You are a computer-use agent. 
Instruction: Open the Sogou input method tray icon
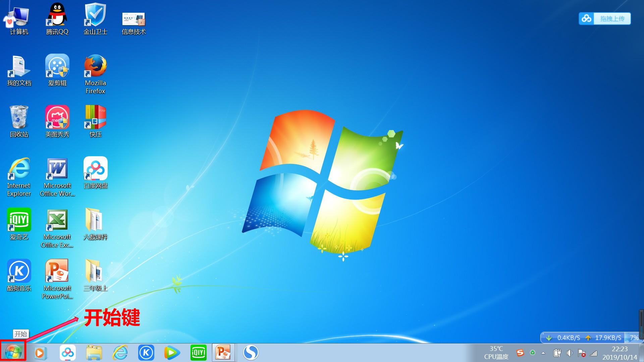pyautogui.click(x=520, y=353)
